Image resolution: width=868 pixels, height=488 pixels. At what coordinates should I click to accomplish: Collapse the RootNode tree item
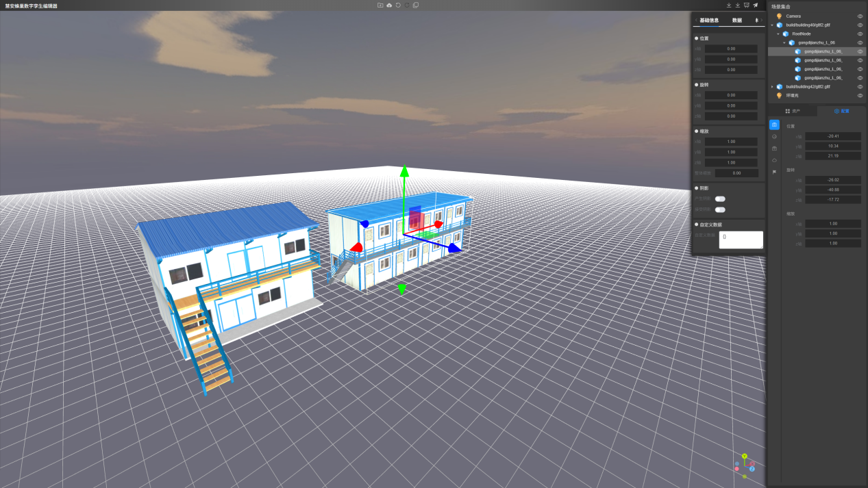coord(778,34)
